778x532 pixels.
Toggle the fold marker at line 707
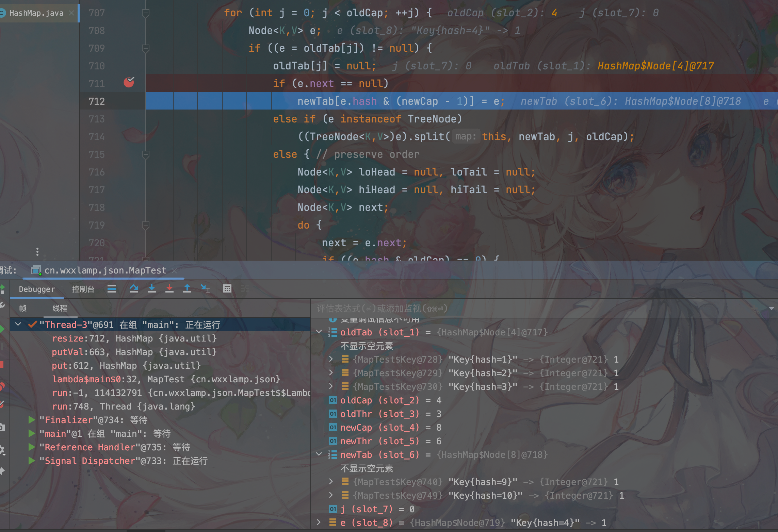[146, 13]
